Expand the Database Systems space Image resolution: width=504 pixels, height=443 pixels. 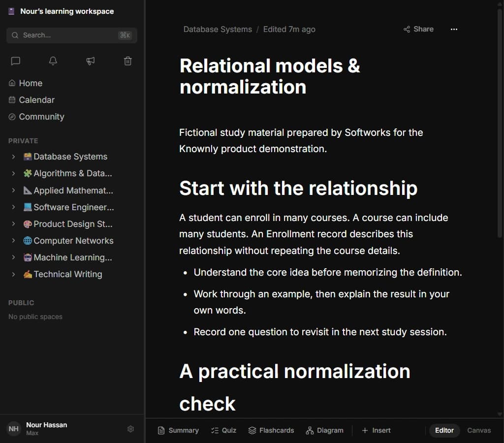pos(13,157)
